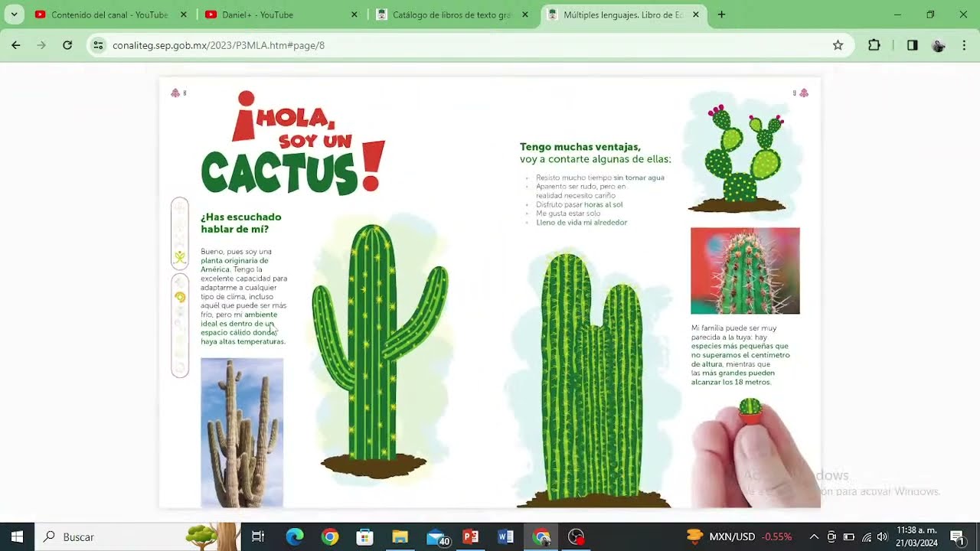Open the Extensions puzzle icon
Screen dimensions: 980x551
(x=874, y=45)
